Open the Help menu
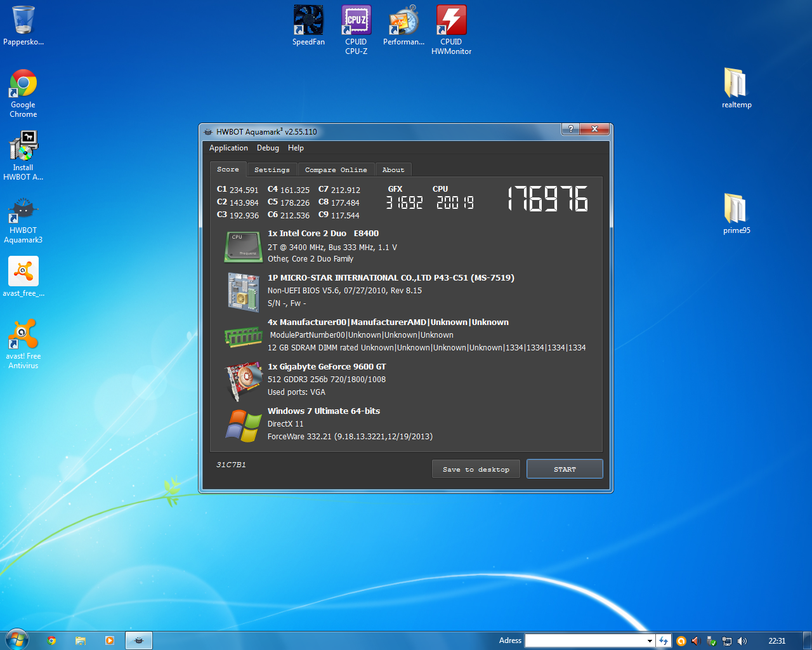This screenshot has width=812, height=650. click(296, 148)
